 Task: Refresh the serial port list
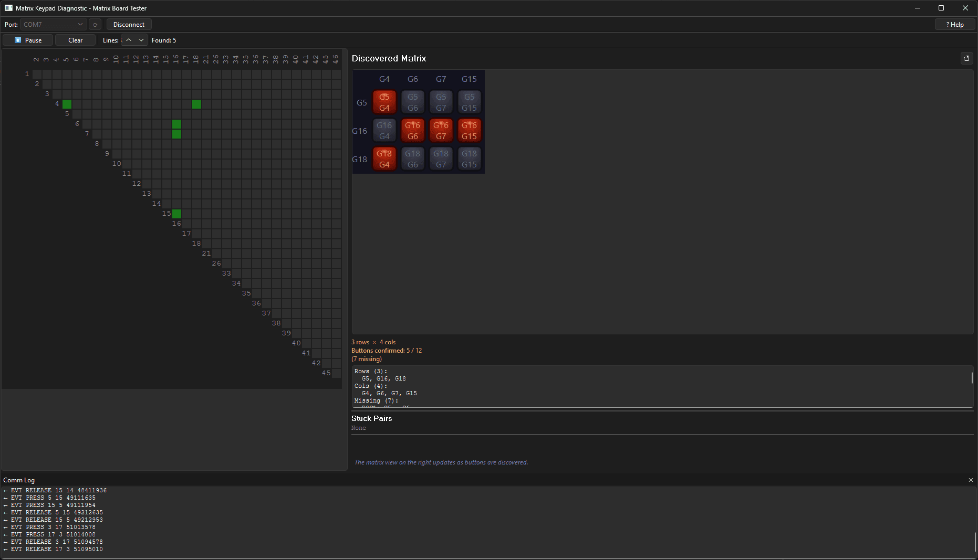tap(95, 25)
